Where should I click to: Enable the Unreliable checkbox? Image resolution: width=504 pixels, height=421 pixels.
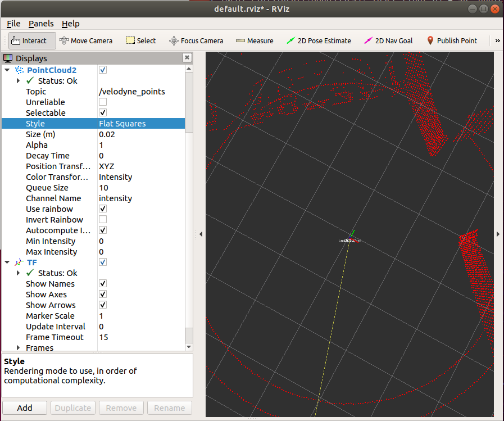tap(103, 102)
